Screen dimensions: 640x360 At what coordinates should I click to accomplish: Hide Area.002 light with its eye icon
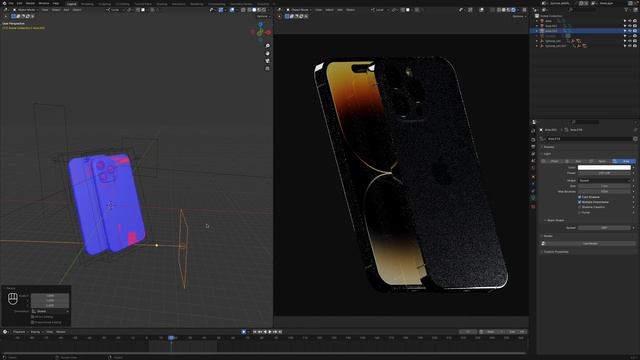pyautogui.click(x=629, y=31)
